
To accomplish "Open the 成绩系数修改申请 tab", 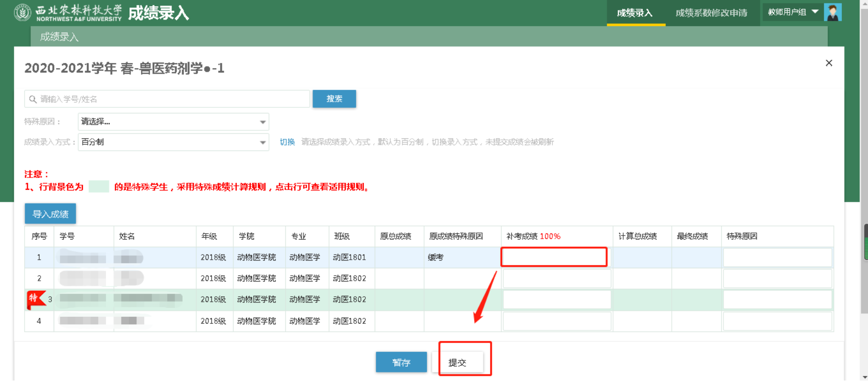I will click(711, 13).
